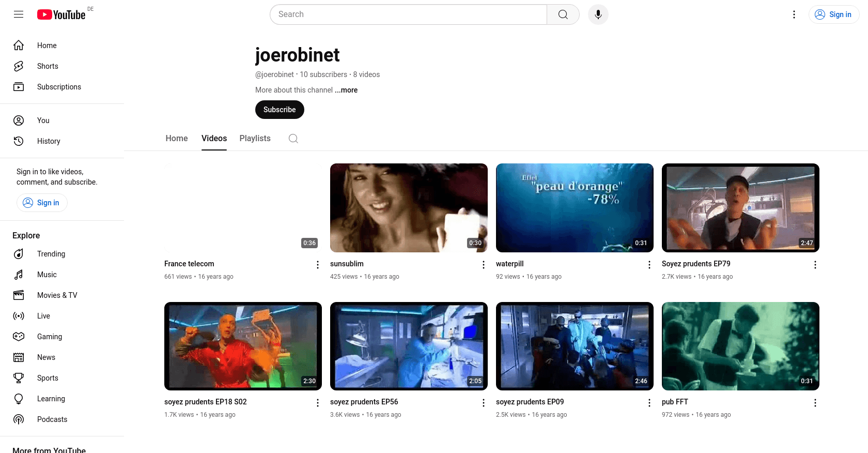Activate voice search microphone
868x453 pixels.
tap(598, 14)
